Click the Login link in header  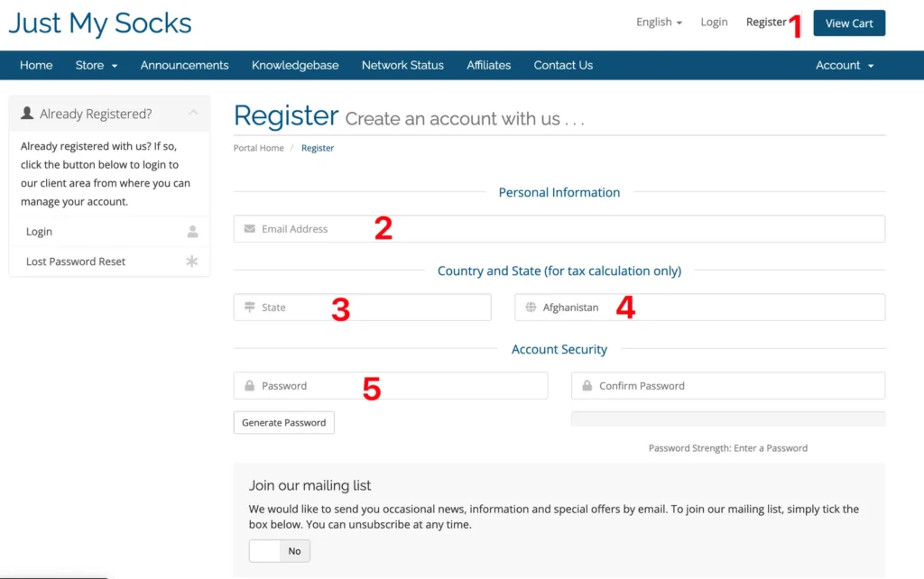click(x=714, y=23)
